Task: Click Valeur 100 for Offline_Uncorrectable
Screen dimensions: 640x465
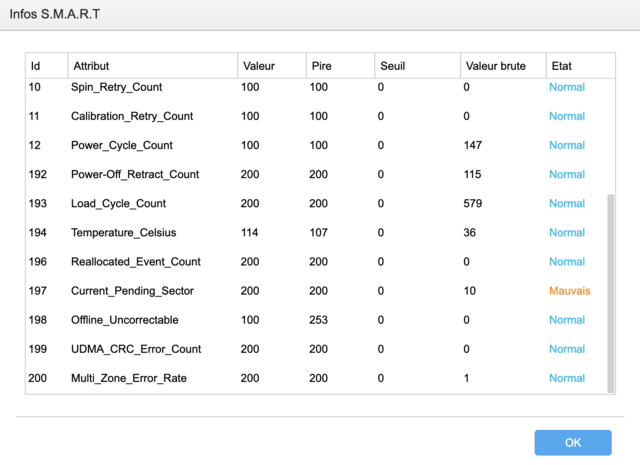Action: coord(250,320)
